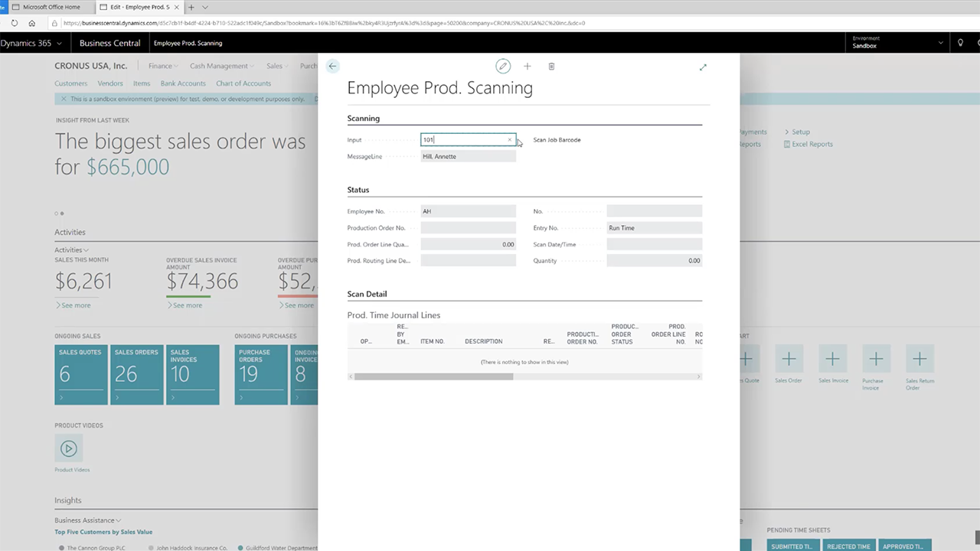The width and height of the screenshot is (980, 551).
Task: Play the Product Videos tile
Action: click(68, 448)
